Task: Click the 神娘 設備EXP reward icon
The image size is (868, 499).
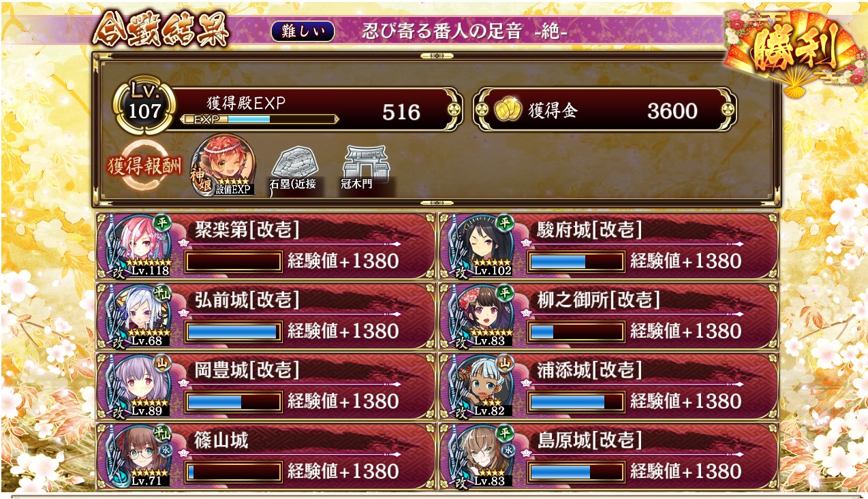Action: coord(224,166)
